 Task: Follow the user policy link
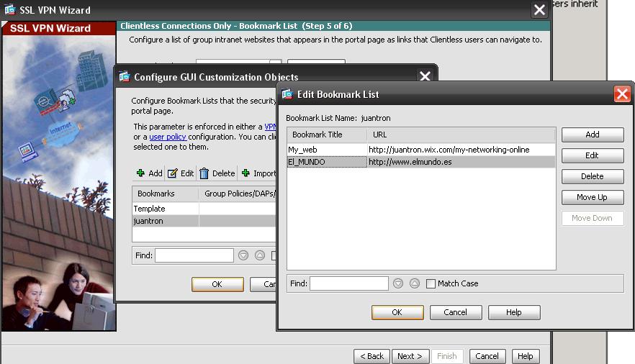(x=168, y=137)
